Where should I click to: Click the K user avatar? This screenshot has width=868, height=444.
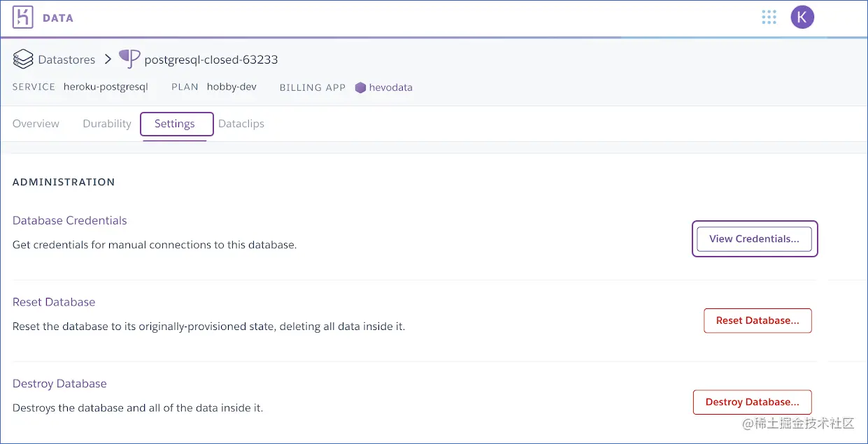(x=802, y=17)
